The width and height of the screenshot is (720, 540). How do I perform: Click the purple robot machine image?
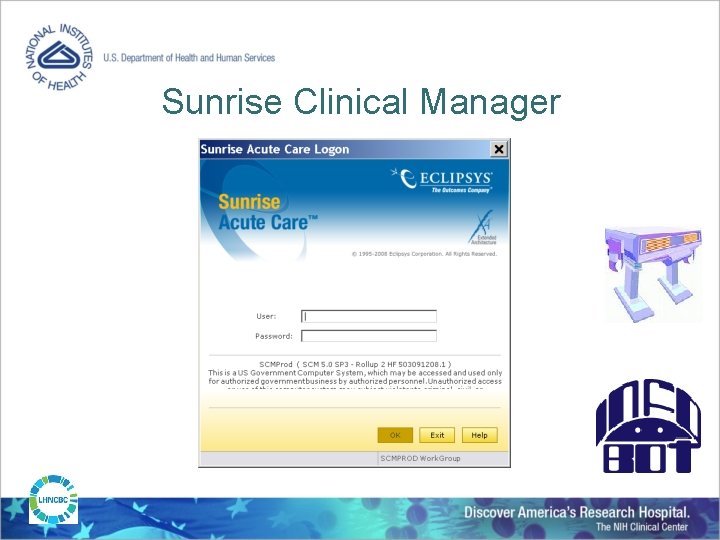click(653, 274)
